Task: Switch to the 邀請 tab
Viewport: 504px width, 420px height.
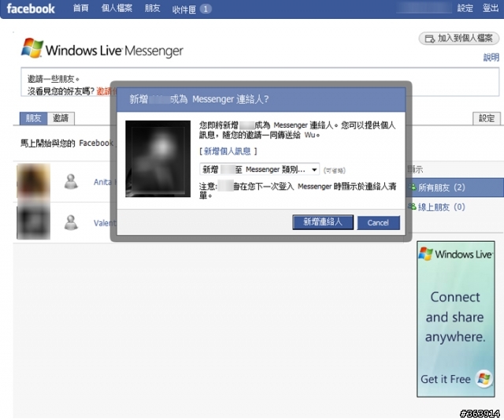Action: (61, 118)
